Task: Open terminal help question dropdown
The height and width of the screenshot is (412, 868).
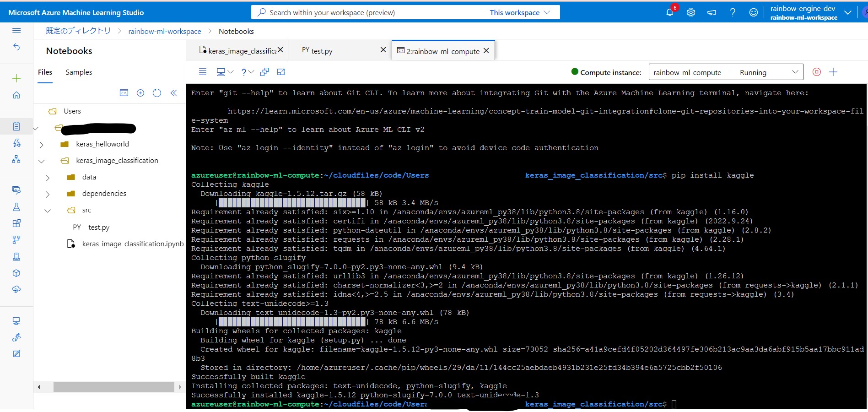Action: 248,72
